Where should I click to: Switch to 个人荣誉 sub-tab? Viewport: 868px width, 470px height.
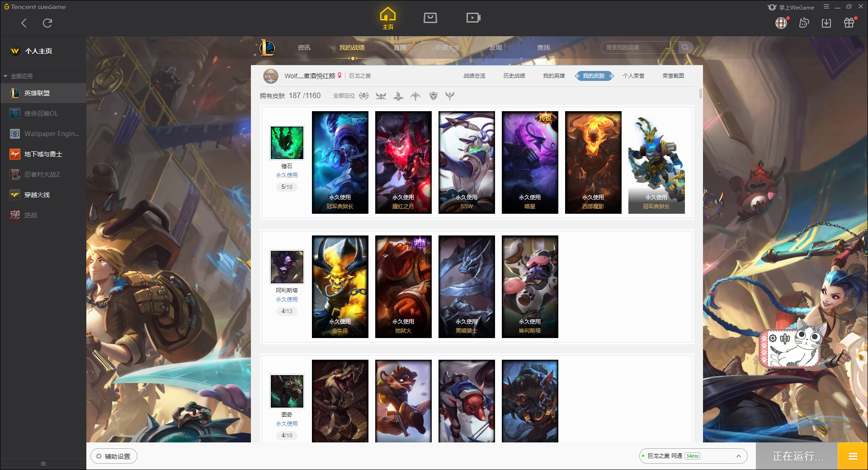point(633,76)
